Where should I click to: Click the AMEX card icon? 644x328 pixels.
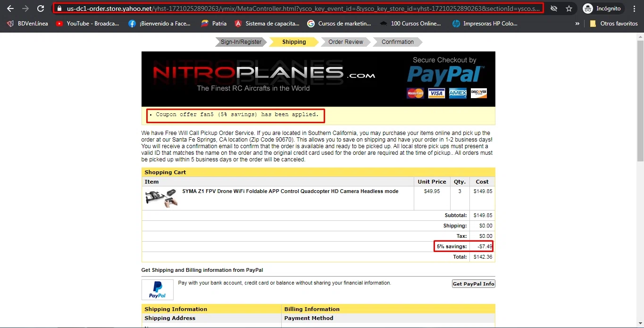(458, 93)
